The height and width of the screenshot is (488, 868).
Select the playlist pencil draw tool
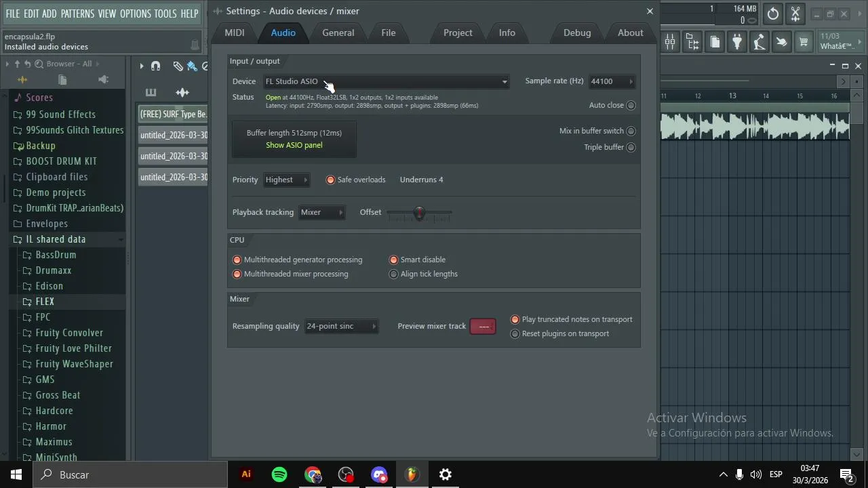click(178, 66)
